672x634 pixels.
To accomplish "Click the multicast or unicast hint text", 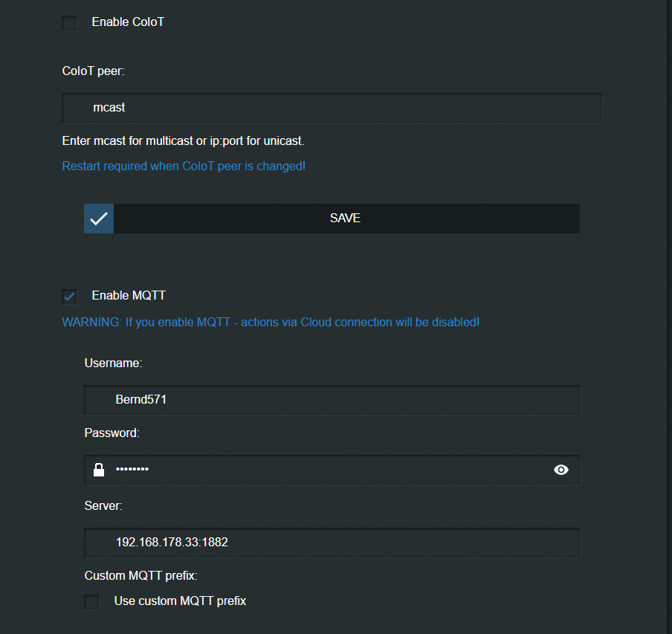I will 183,140.
